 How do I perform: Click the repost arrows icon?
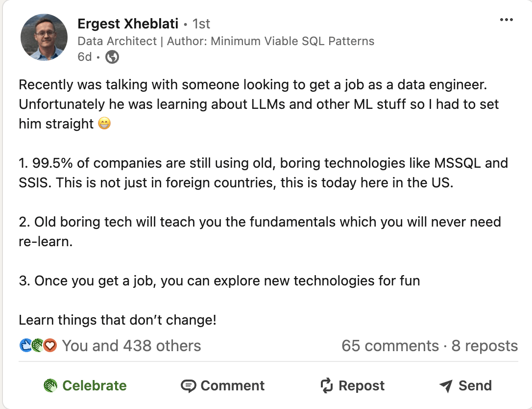coord(327,385)
